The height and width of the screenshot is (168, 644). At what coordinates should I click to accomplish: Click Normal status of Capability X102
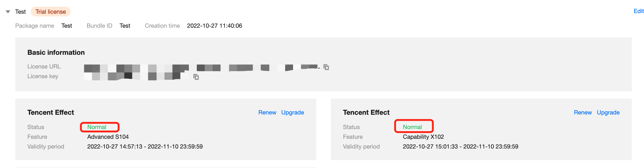pyautogui.click(x=412, y=127)
